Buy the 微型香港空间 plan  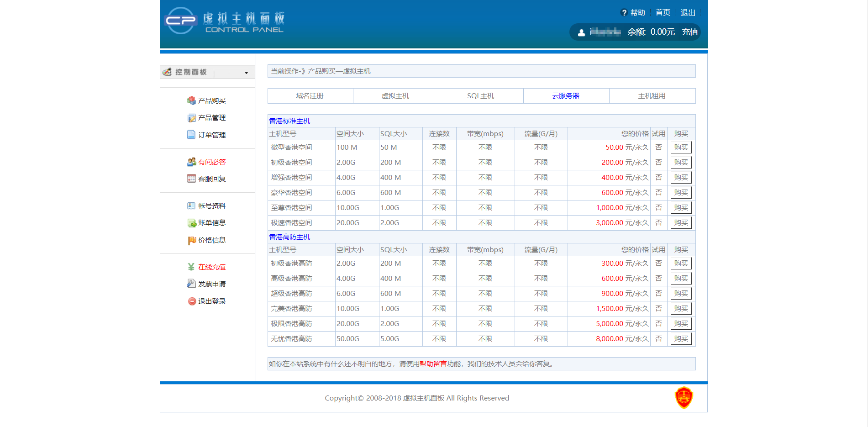(681, 148)
